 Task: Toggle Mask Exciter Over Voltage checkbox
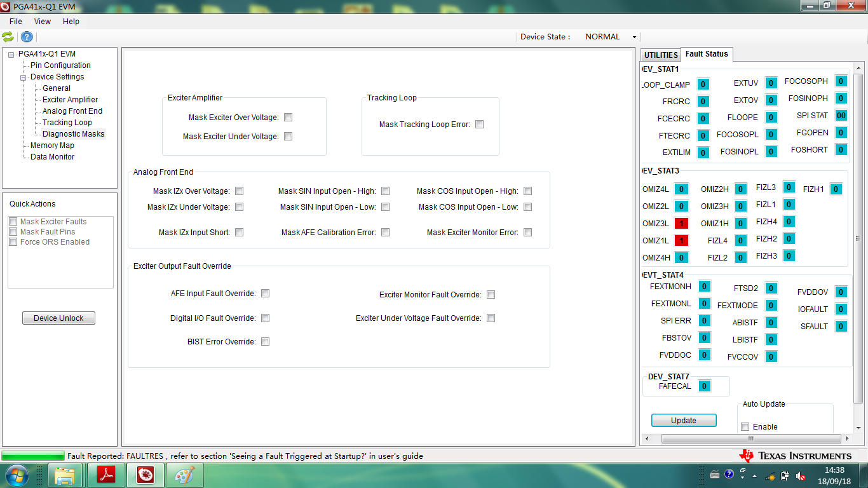coord(288,118)
